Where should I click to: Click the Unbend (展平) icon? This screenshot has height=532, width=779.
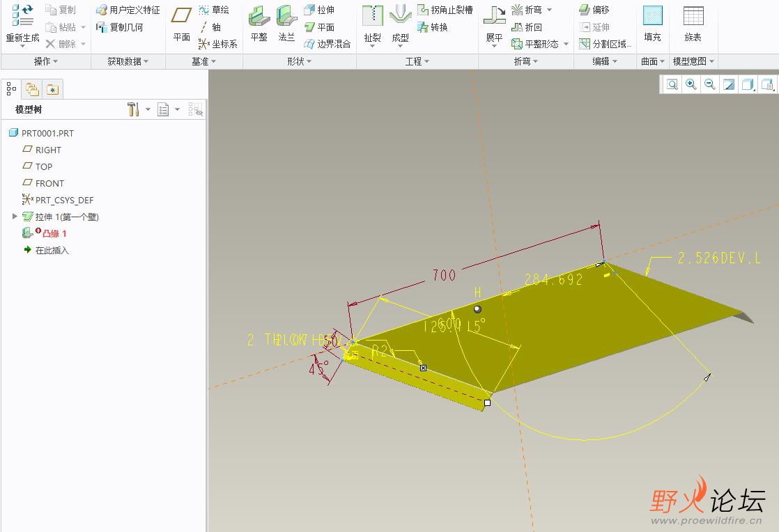pos(494,17)
